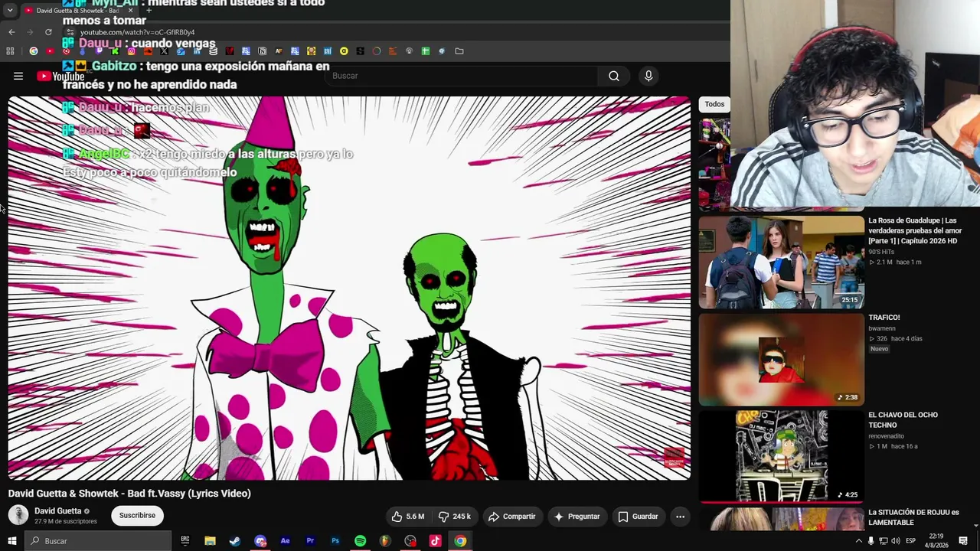This screenshot has height=551, width=980.
Task: Open Discord from the taskbar
Action: click(x=260, y=541)
